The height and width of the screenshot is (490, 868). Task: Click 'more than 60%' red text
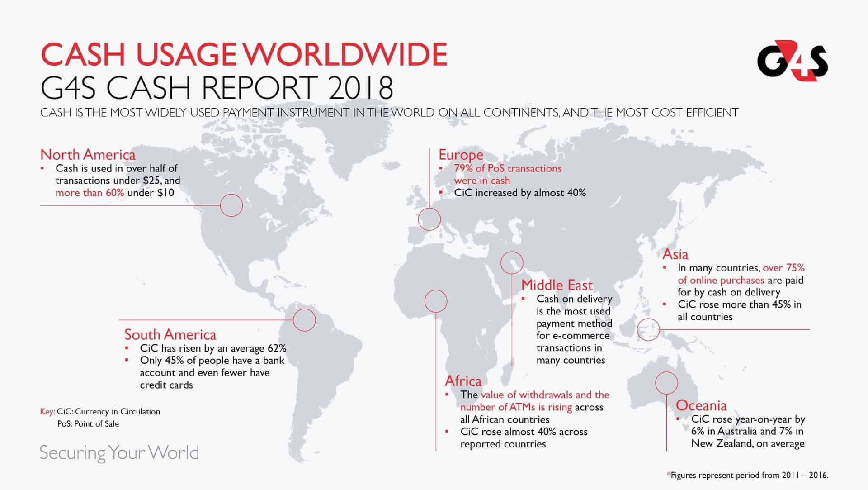pyautogui.click(x=90, y=193)
